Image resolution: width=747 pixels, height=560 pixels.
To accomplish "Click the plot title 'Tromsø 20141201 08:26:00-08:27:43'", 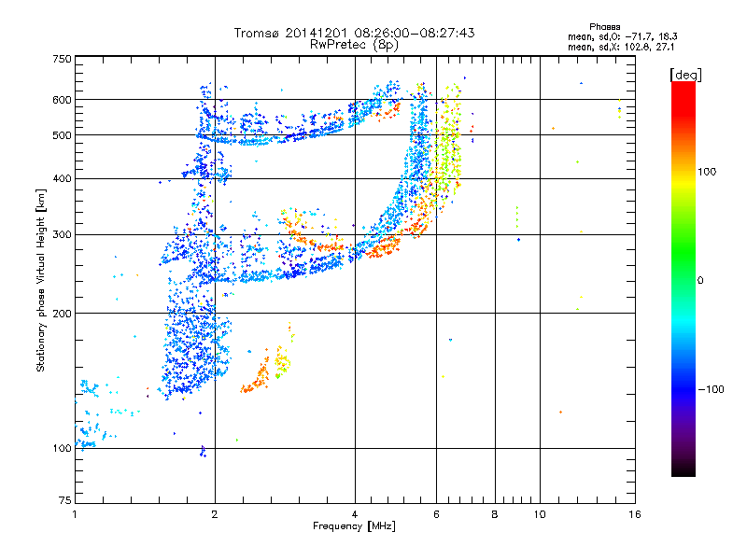I will click(354, 33).
